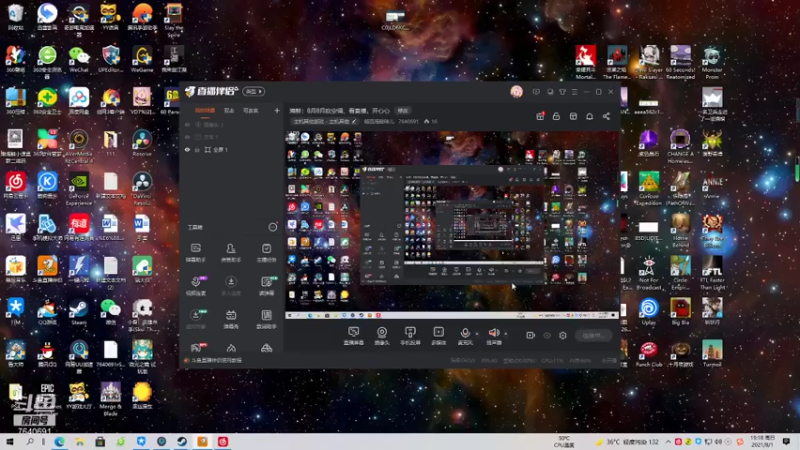This screenshot has height=450, width=800.
Task: Open the 弹幕秀 danmaku show tool
Action: pyautogui.click(x=231, y=319)
